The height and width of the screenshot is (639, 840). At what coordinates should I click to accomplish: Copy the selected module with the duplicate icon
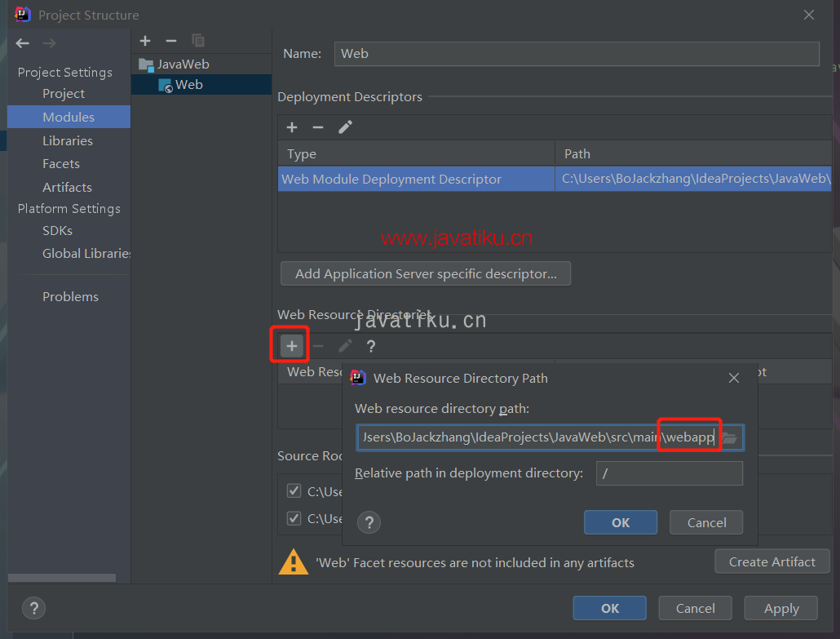coord(197,41)
